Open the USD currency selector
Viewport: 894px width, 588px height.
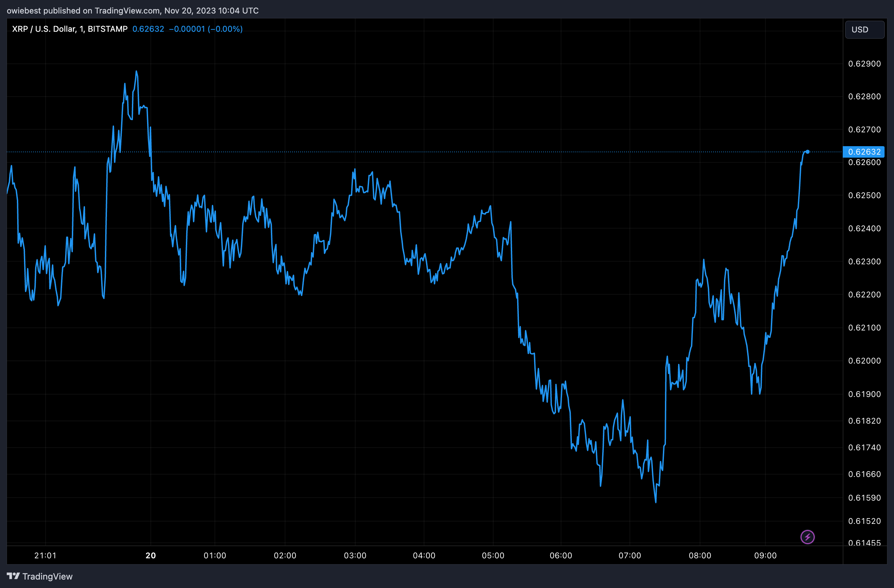864,30
